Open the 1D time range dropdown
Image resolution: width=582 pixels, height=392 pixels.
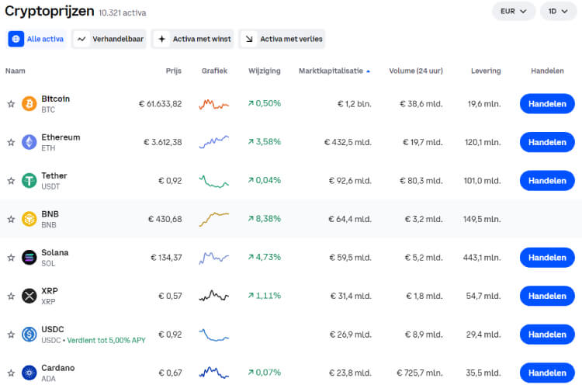[x=558, y=12]
